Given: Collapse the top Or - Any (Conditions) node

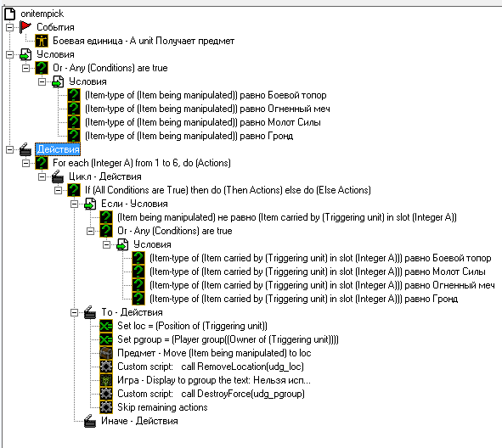Looking at the screenshot, I should [25, 68].
